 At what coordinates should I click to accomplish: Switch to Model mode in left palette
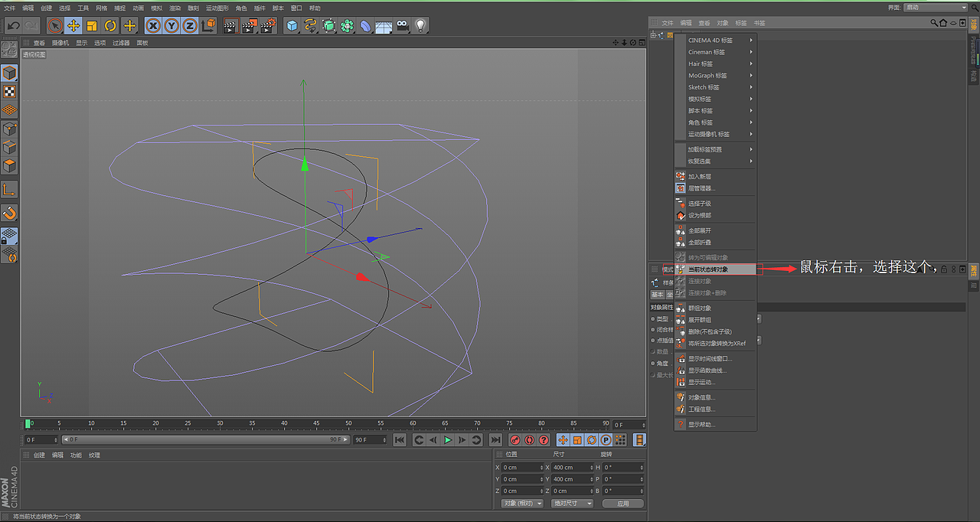[9, 73]
